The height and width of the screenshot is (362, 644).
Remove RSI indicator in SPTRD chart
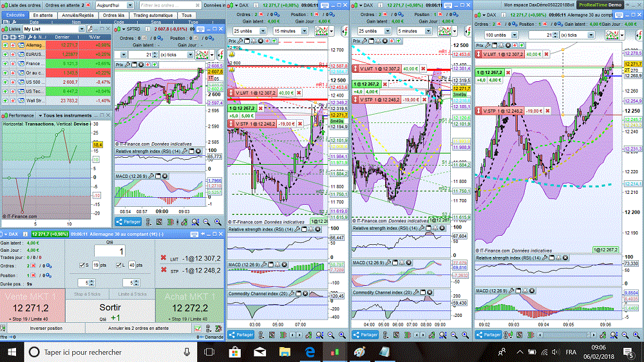[198, 151]
